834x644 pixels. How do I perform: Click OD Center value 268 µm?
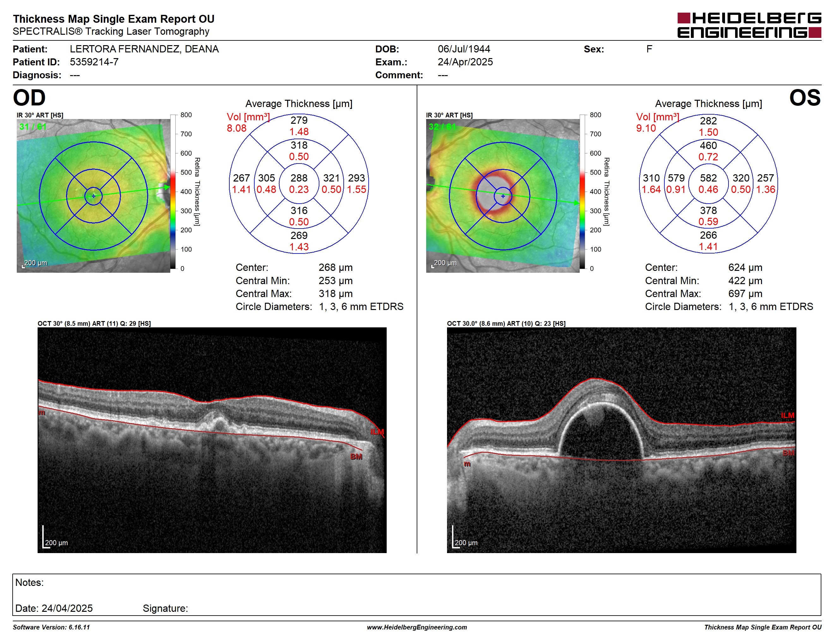click(x=336, y=267)
